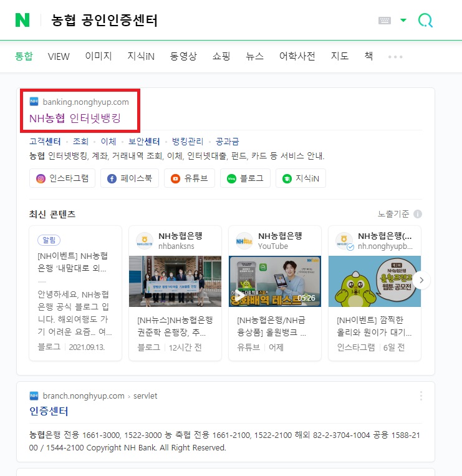Open the three-dot menu on 인증센터 result
Viewport: 462px width, 476px height.
(x=421, y=396)
